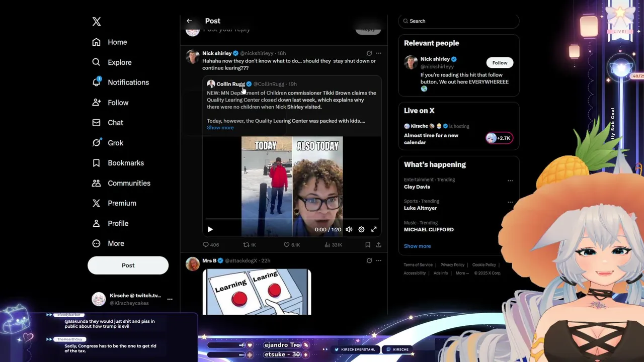Click the magnifier Explore icon
This screenshot has width=644, height=362.
point(96,62)
